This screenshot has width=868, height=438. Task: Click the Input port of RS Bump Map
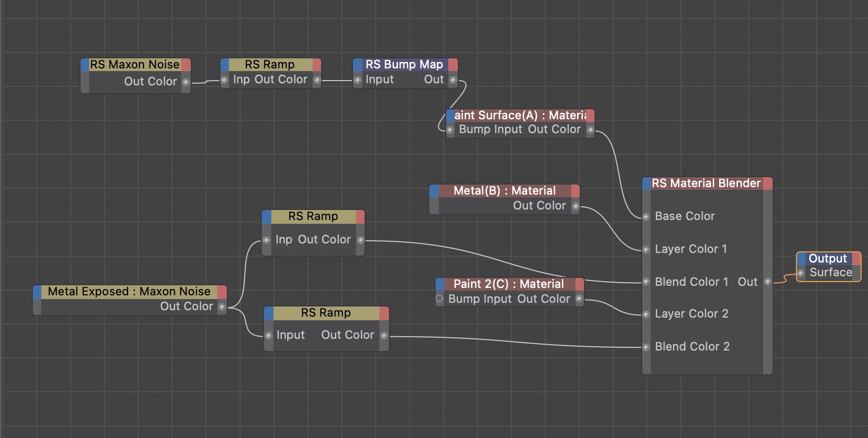click(x=358, y=80)
